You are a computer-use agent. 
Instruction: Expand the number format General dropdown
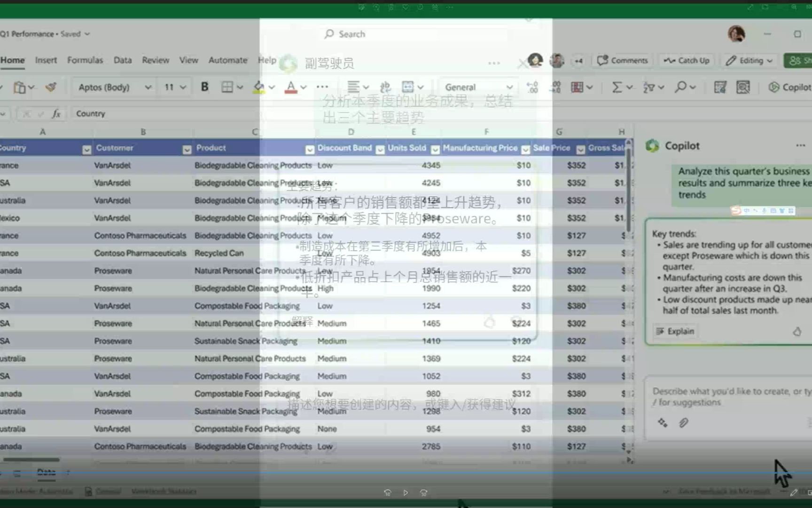(509, 87)
